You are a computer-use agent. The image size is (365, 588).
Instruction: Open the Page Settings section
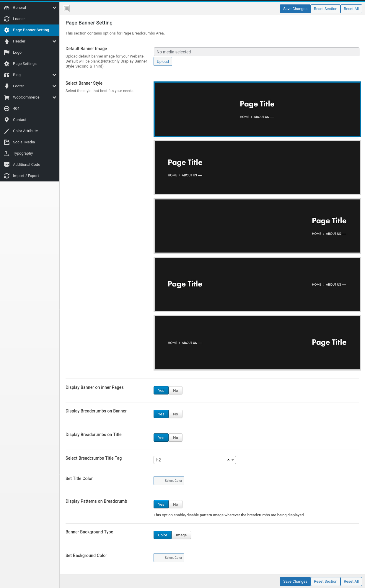(x=30, y=64)
